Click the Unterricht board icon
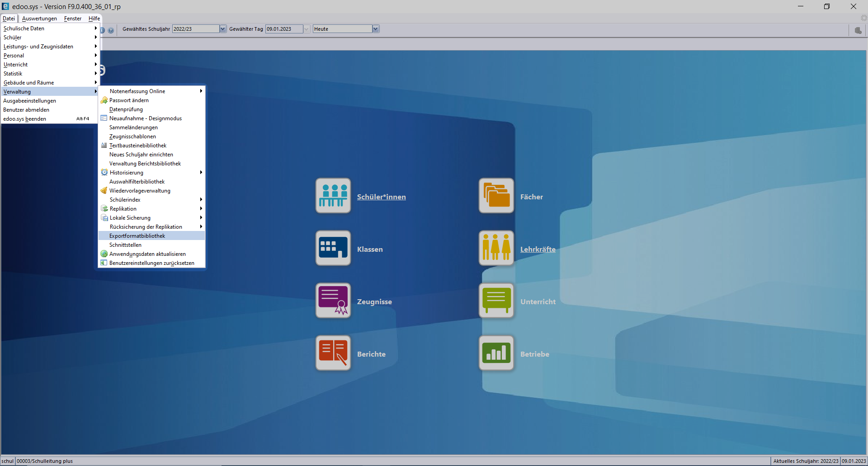The image size is (868, 466). click(x=496, y=300)
